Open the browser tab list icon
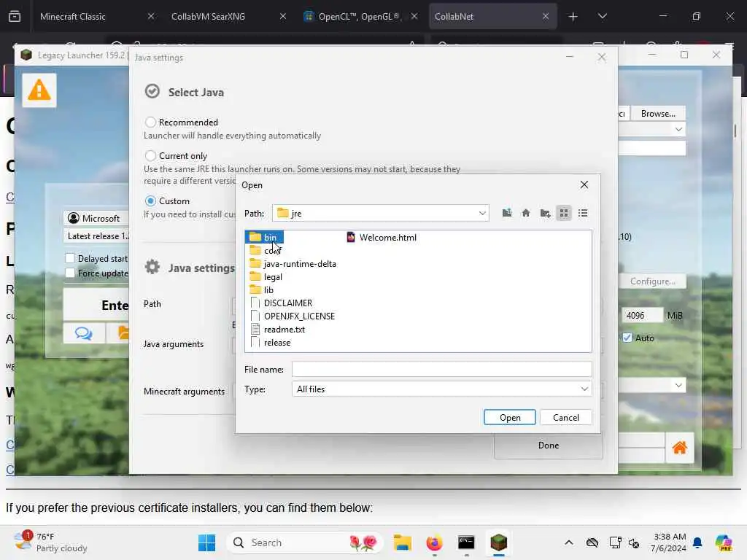Screen dimensions: 747x560 [x=15, y=16]
